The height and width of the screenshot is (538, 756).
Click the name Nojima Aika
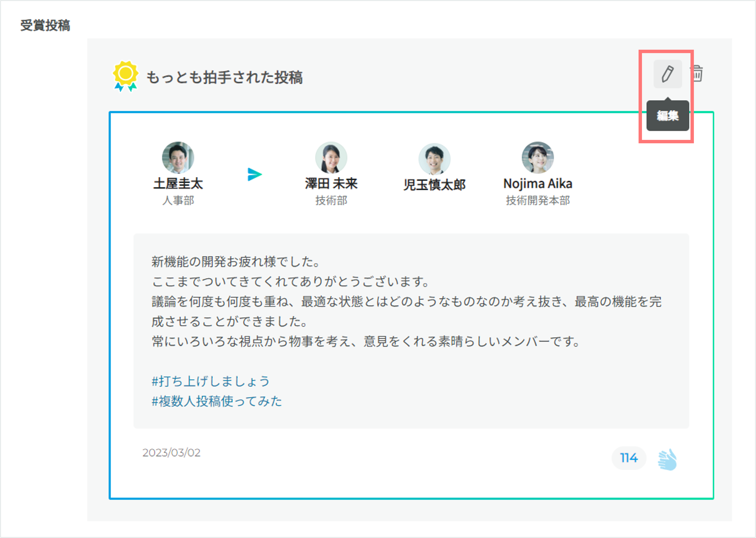pyautogui.click(x=538, y=184)
